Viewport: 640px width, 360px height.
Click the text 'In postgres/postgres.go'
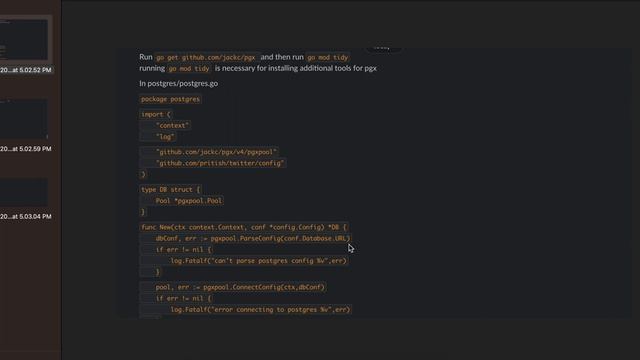click(x=178, y=83)
